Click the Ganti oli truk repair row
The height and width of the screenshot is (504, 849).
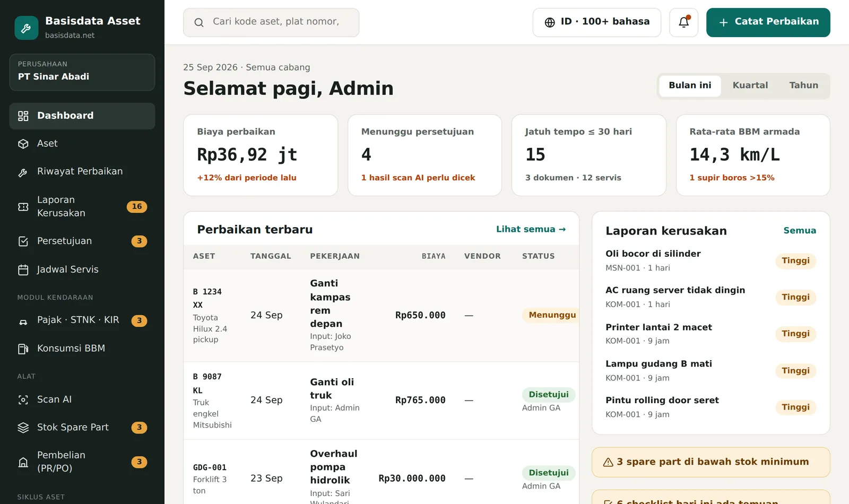382,401
